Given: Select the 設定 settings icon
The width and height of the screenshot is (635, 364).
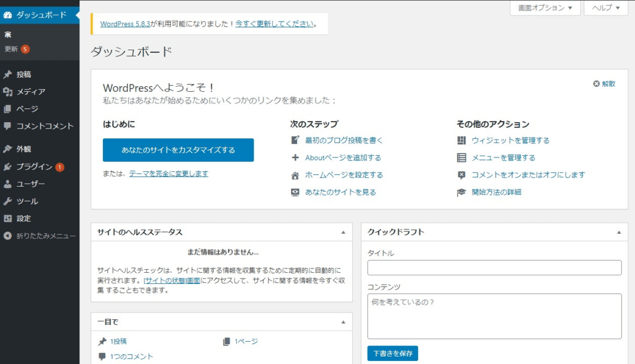Looking at the screenshot, I should click(x=7, y=219).
